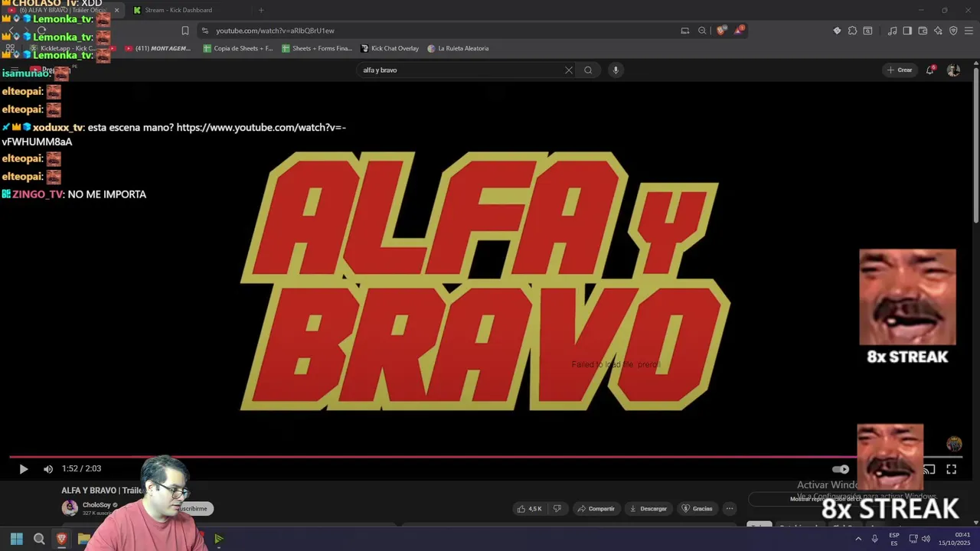Screen dimensions: 980x551
Task: Toggle the browser sidebar panel icon
Action: click(907, 31)
